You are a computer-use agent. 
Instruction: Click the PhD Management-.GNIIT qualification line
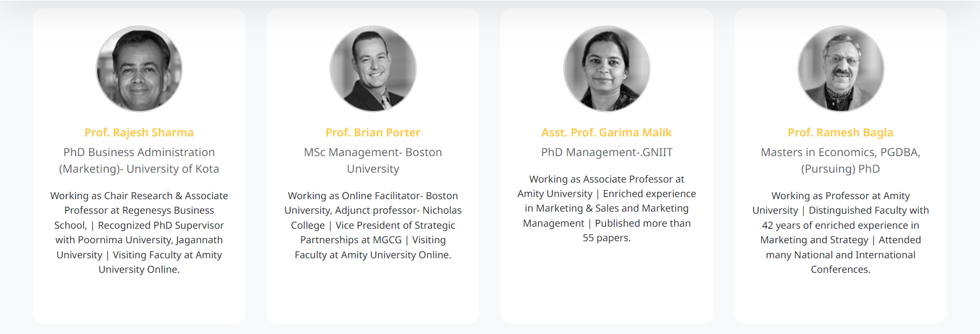point(607,152)
